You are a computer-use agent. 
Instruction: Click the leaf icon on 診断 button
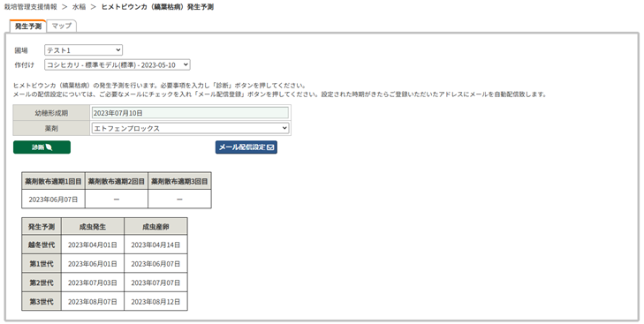coord(49,147)
